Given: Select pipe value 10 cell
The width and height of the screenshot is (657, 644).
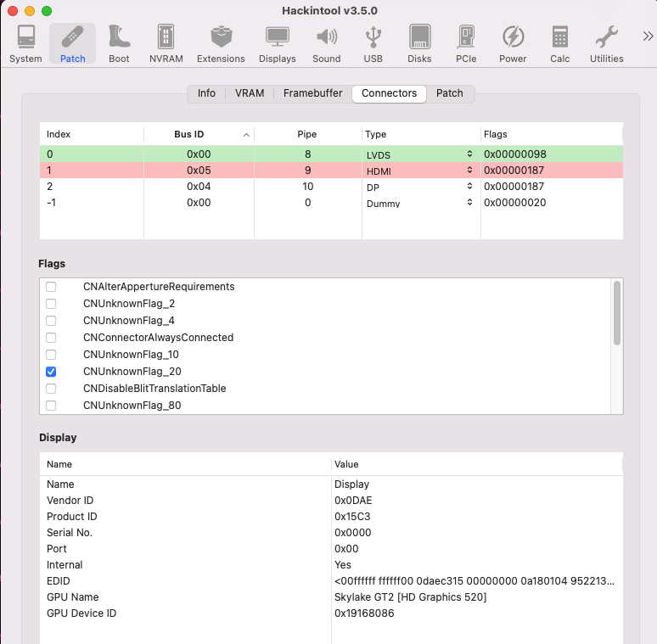Looking at the screenshot, I should (x=307, y=187).
